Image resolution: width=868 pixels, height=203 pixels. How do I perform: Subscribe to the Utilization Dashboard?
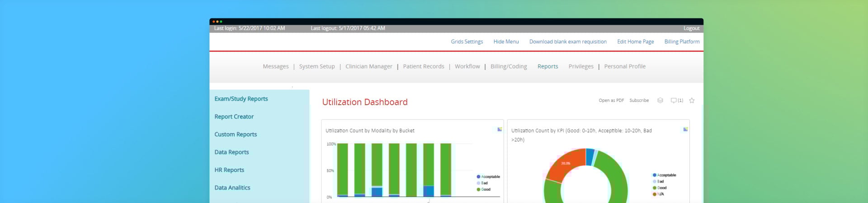[x=639, y=101]
